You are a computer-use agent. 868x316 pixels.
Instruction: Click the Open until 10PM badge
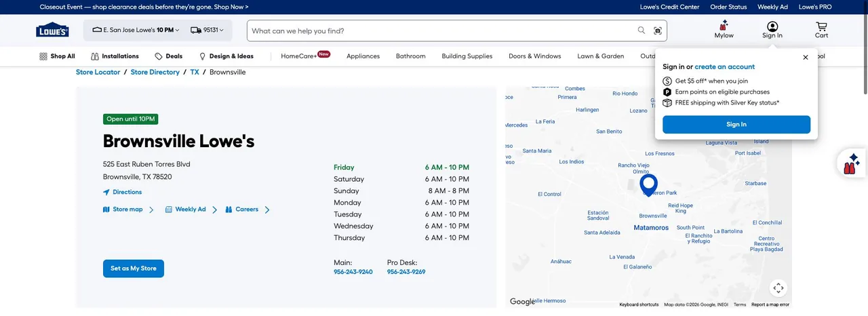coord(131,119)
